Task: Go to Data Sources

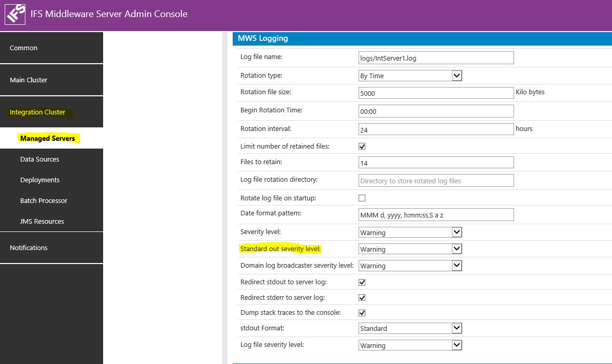Action: coord(51,159)
